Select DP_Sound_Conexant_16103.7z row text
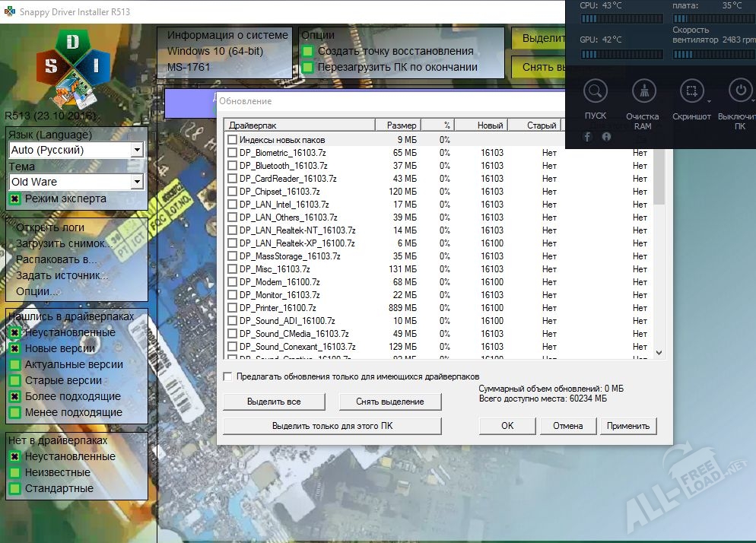The height and width of the screenshot is (543, 756). (297, 347)
